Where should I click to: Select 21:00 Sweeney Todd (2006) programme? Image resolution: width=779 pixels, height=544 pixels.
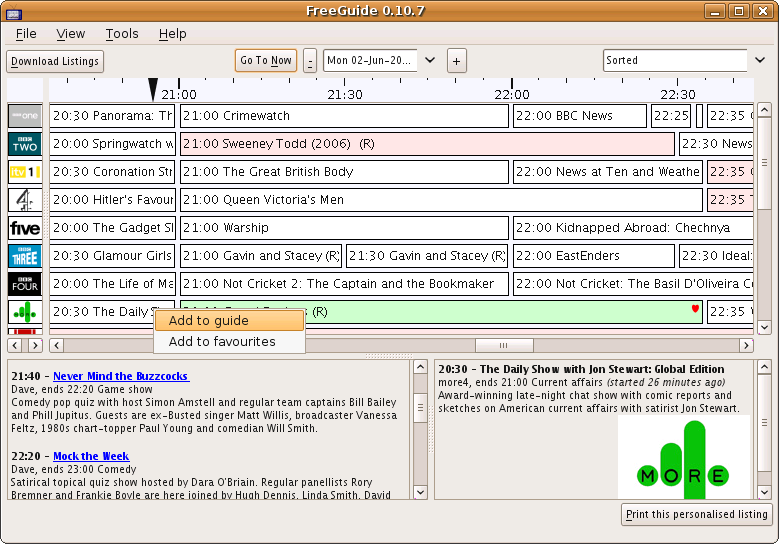pos(427,144)
